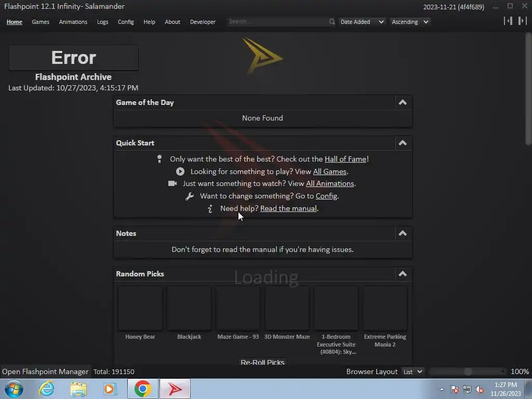The height and width of the screenshot is (399, 532).
Task: Select Extreme Parking Mania 2 pick
Action: [385, 316]
